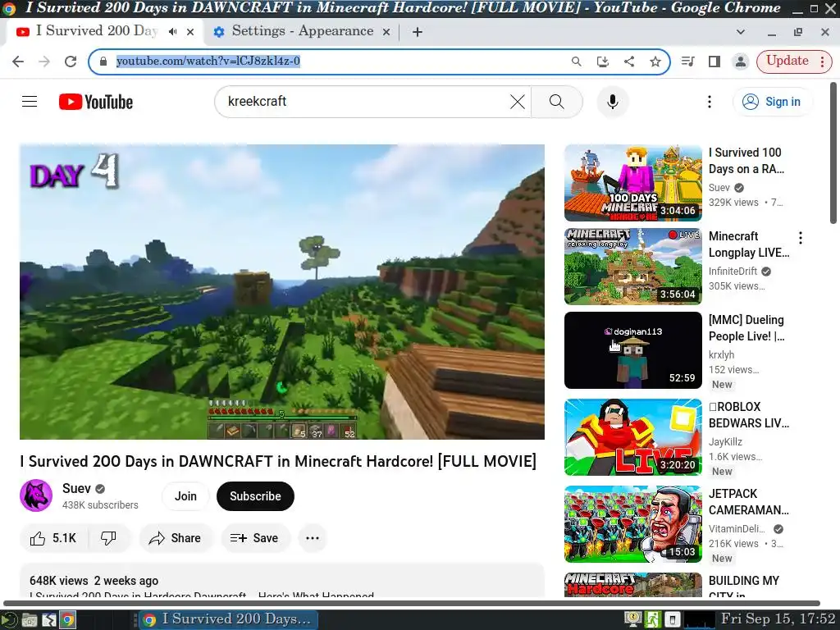The height and width of the screenshot is (630, 840).
Task: Click the Sign in button
Action: pyautogui.click(x=772, y=102)
